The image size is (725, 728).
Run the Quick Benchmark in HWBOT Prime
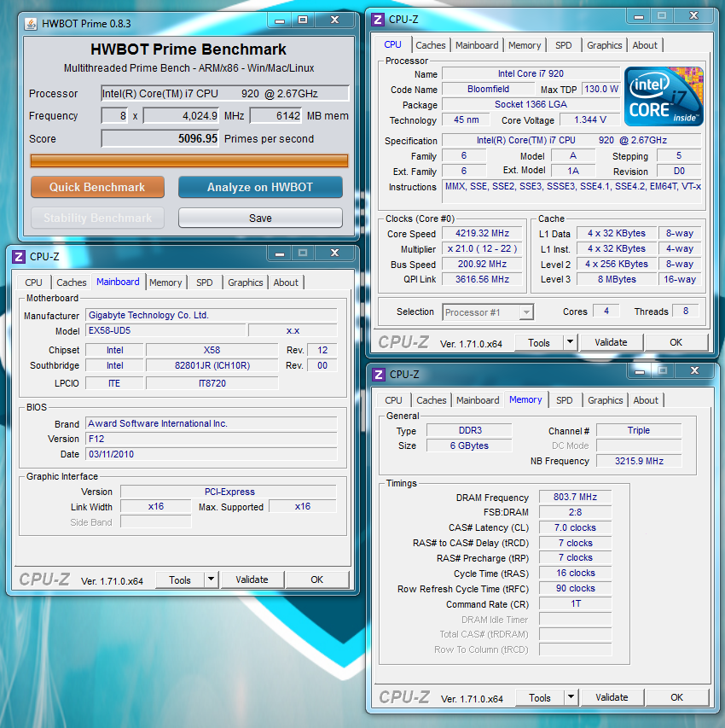pos(97,187)
